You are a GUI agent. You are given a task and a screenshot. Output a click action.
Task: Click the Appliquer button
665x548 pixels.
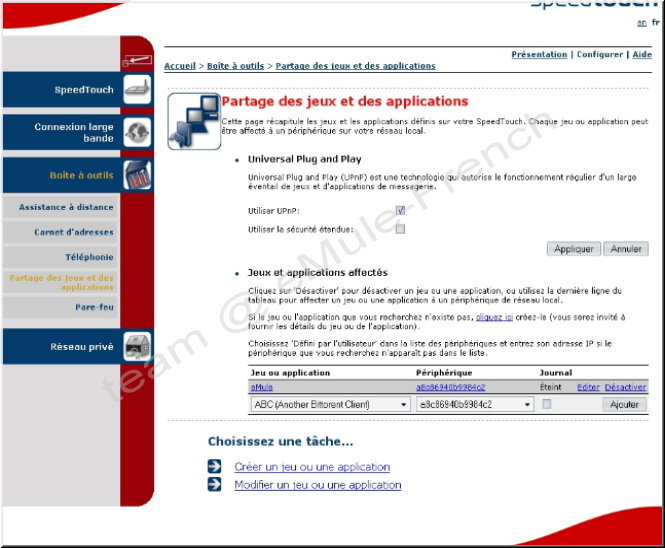pos(574,249)
